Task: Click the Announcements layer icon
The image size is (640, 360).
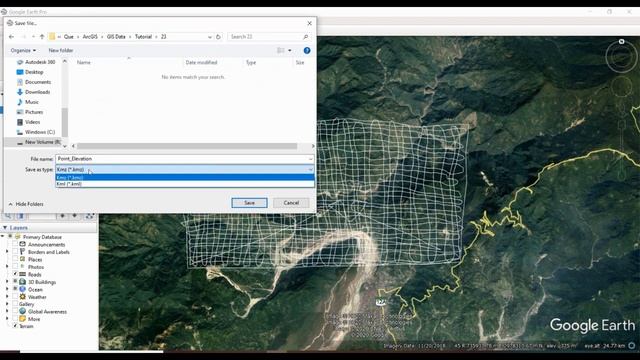Action: 22,244
